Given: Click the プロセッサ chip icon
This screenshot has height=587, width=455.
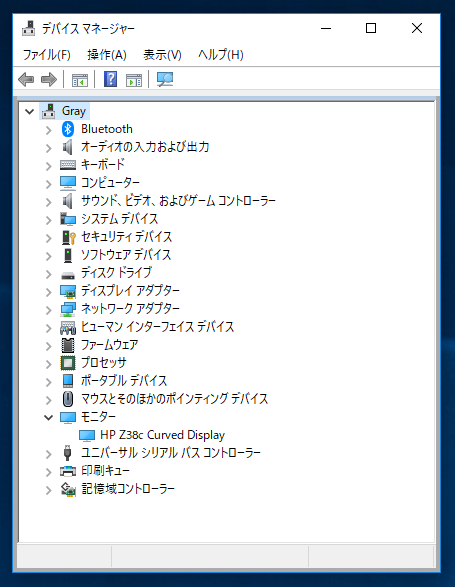Looking at the screenshot, I should [68, 363].
